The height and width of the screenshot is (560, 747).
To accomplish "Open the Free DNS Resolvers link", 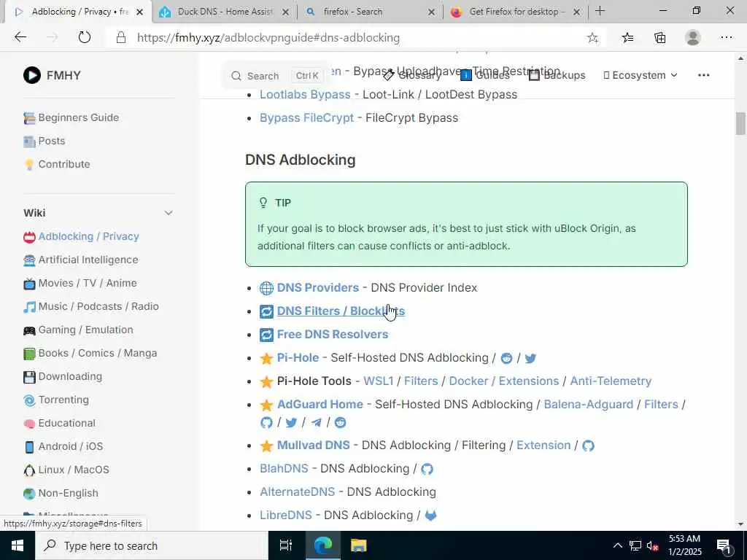I will 333,334.
